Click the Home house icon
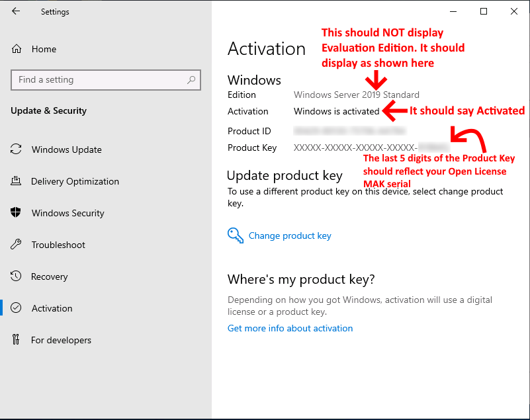530x420 pixels. (x=17, y=49)
